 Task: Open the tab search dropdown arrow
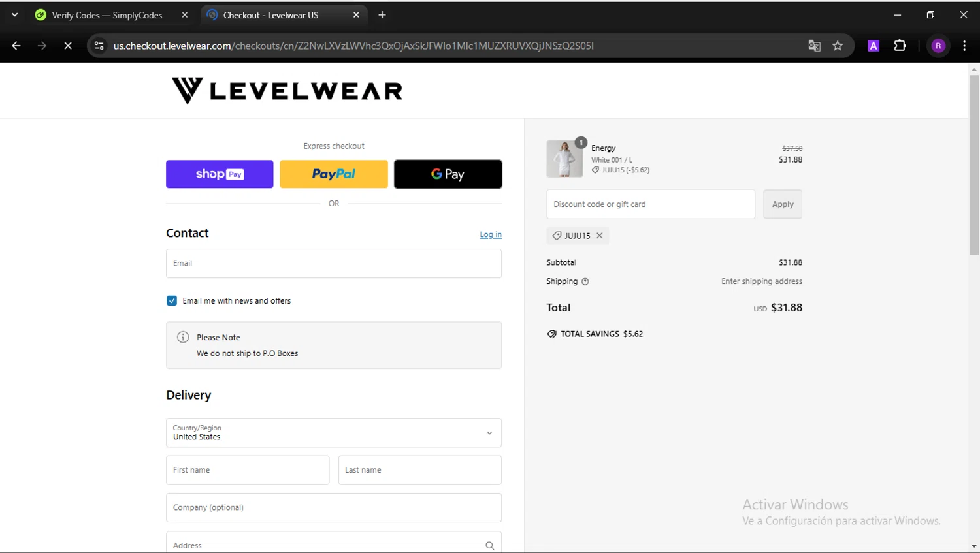[x=14, y=14]
